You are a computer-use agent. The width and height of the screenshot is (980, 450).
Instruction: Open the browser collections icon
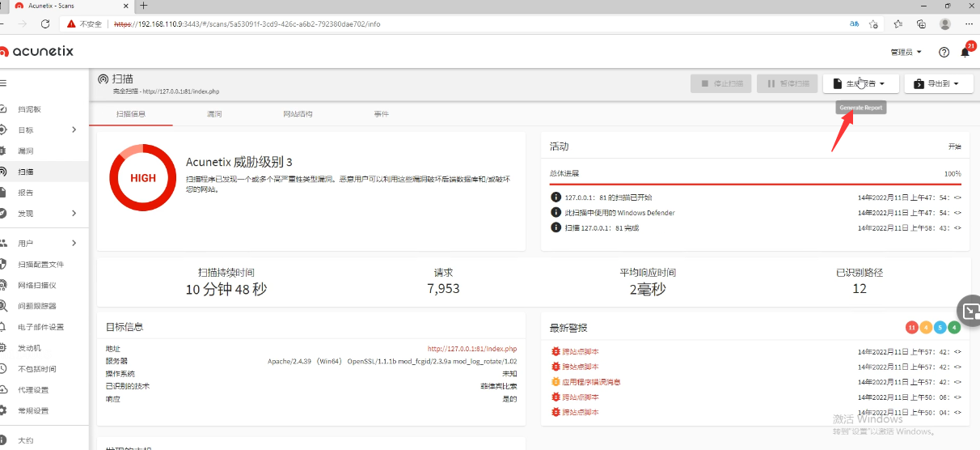click(921, 23)
